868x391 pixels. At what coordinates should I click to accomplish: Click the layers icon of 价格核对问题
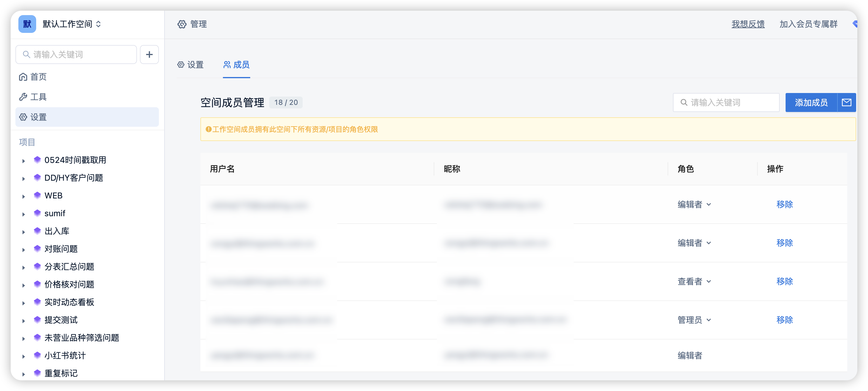click(37, 284)
